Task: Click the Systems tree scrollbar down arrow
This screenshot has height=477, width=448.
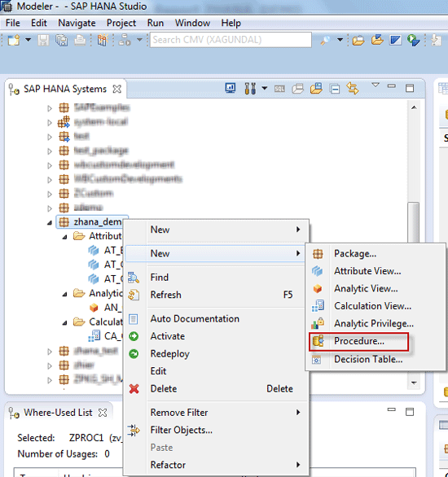Action: [414, 383]
